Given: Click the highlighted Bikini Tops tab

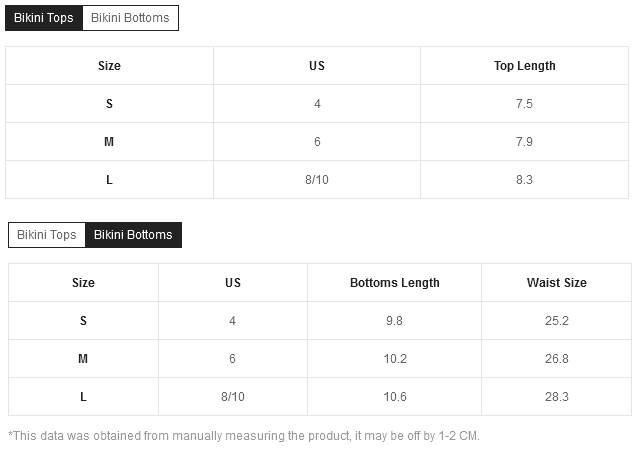Looking at the screenshot, I should [44, 18].
